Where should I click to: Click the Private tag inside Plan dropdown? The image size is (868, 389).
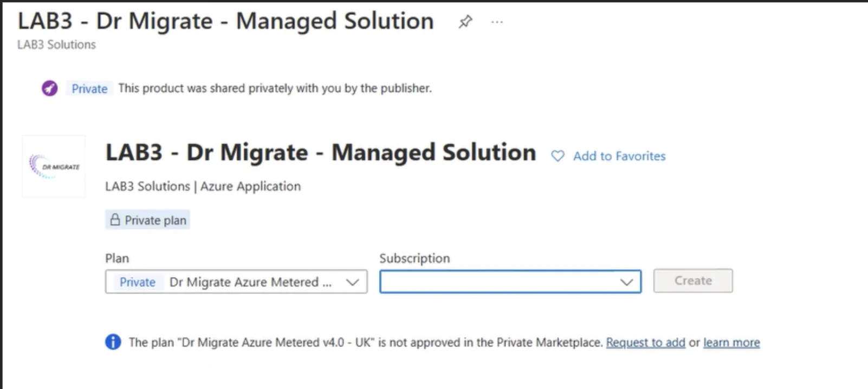tap(138, 282)
